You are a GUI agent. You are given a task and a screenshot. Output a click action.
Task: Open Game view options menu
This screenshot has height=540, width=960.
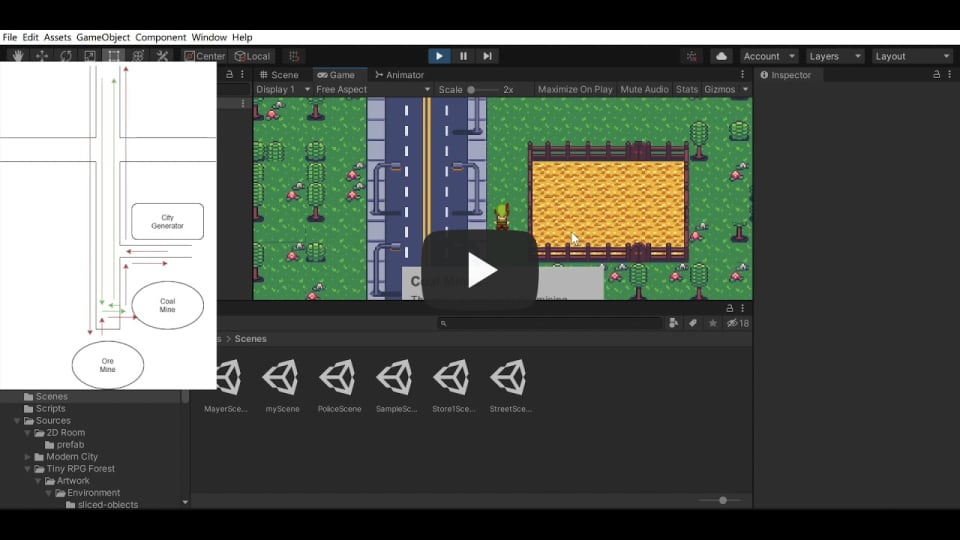(743, 74)
